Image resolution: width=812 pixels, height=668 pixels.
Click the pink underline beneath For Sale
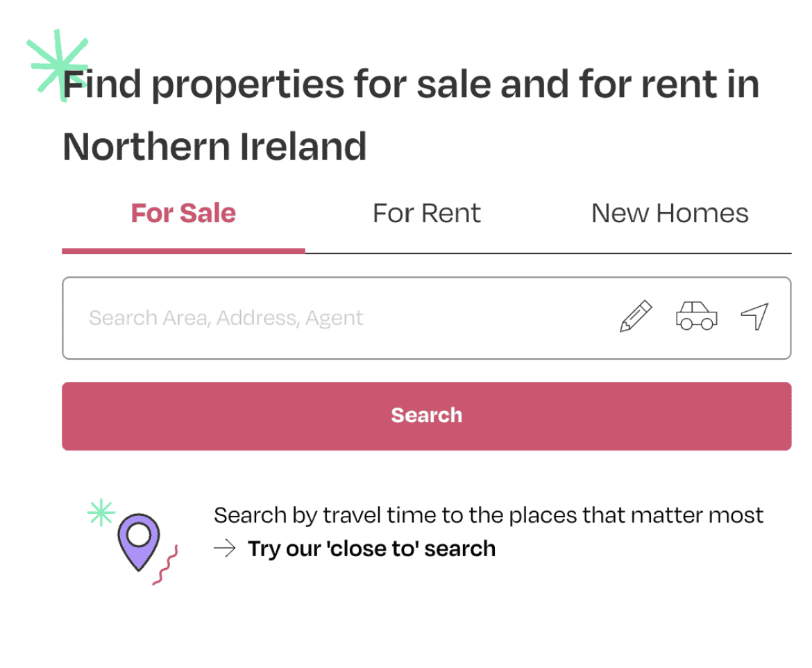click(x=183, y=251)
